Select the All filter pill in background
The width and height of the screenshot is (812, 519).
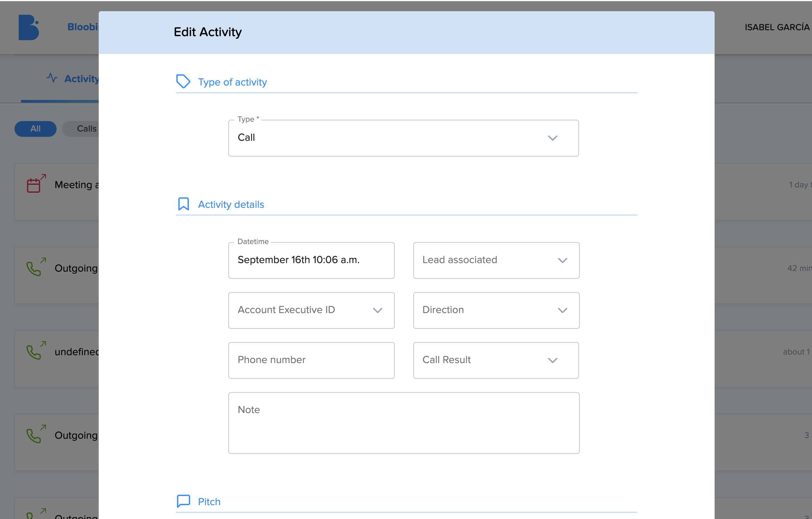coord(36,129)
